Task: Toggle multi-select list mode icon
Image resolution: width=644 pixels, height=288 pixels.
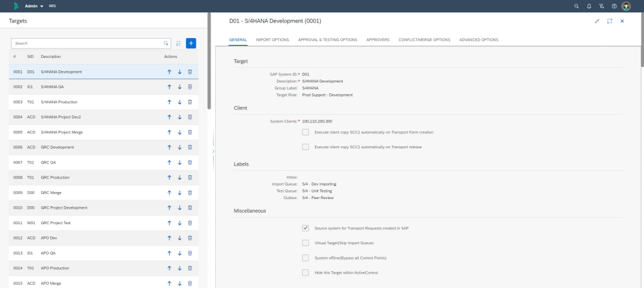Action: click(x=178, y=43)
